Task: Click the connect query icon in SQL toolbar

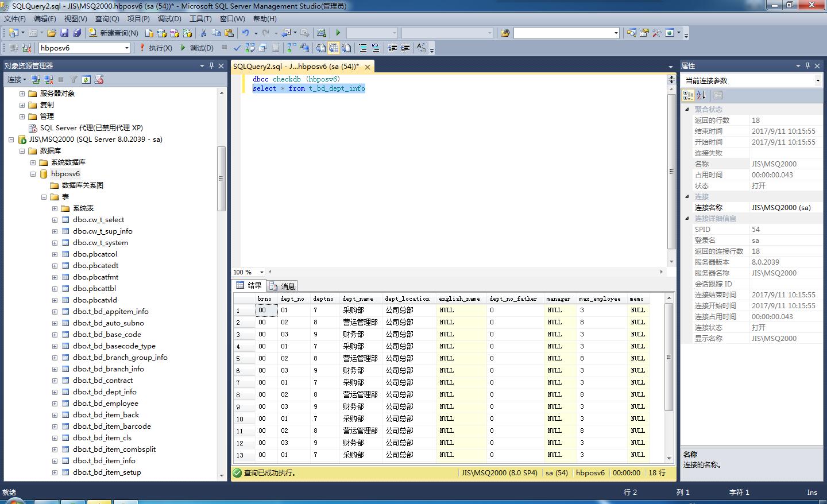Action: point(13,48)
